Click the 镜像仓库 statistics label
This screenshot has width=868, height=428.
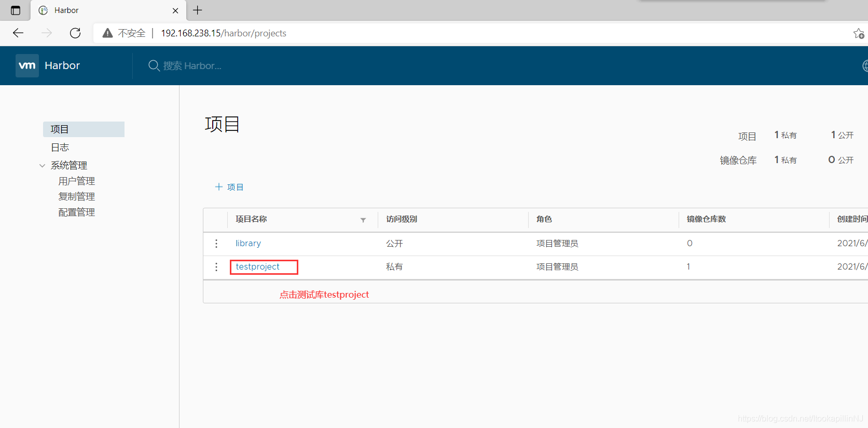coord(738,160)
